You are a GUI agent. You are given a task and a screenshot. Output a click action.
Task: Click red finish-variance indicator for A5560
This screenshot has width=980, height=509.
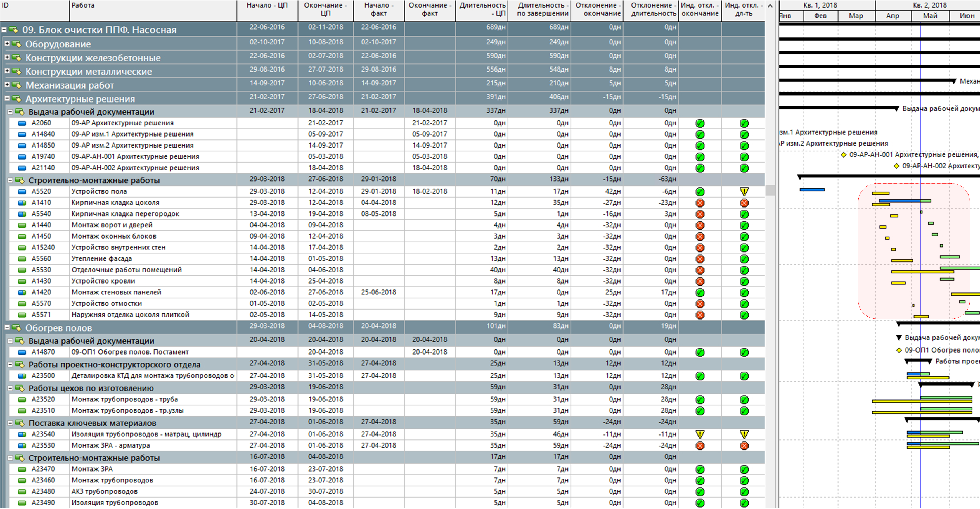tap(700, 259)
